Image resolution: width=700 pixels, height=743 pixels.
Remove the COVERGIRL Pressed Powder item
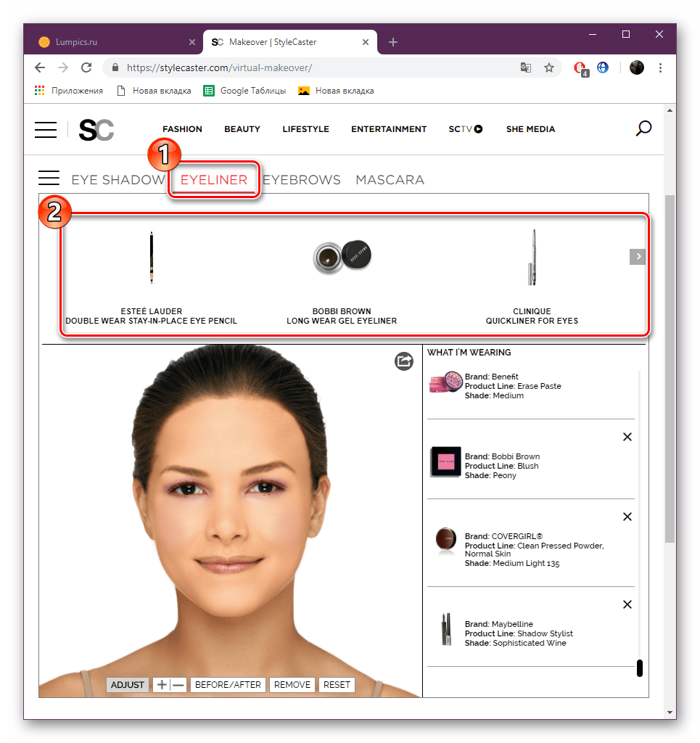click(x=627, y=517)
